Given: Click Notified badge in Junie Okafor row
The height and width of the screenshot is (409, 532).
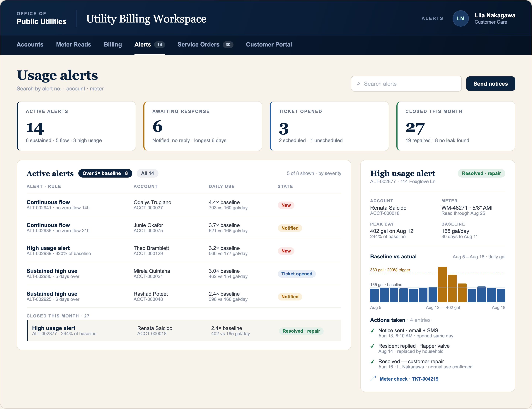Looking at the screenshot, I should (x=290, y=228).
